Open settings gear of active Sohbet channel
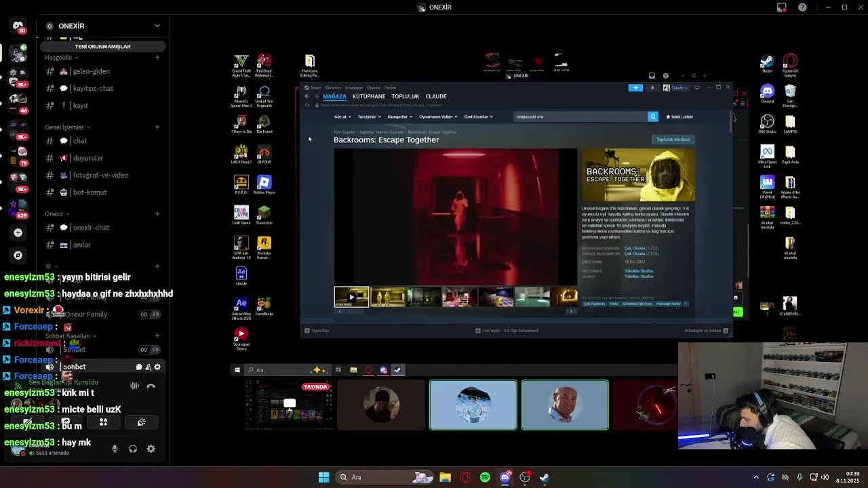 pos(157,367)
